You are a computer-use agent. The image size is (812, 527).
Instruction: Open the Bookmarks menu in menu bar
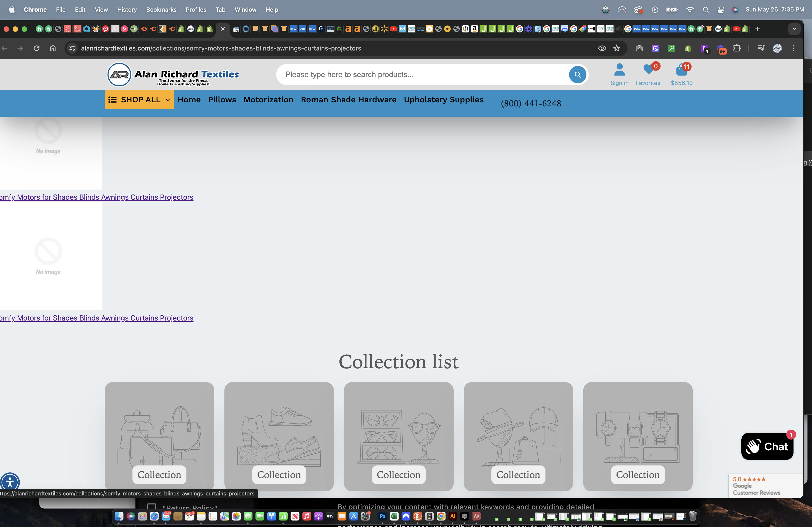[x=161, y=9]
